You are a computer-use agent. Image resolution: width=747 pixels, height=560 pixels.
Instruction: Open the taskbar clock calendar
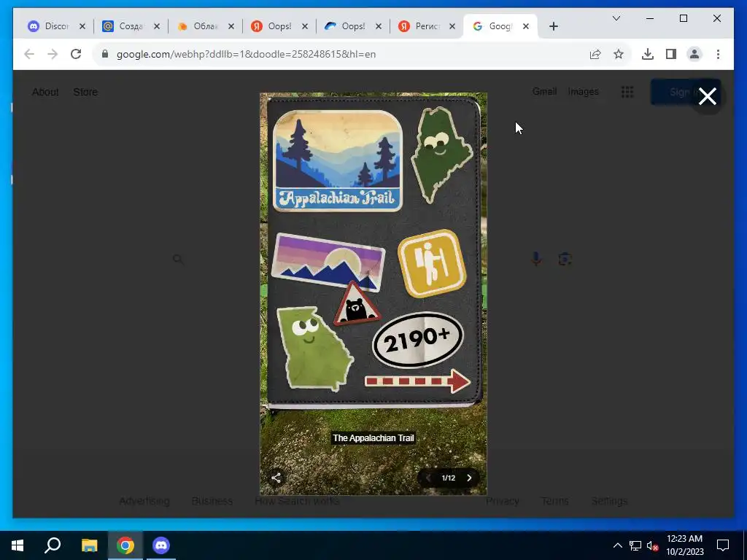point(684,545)
